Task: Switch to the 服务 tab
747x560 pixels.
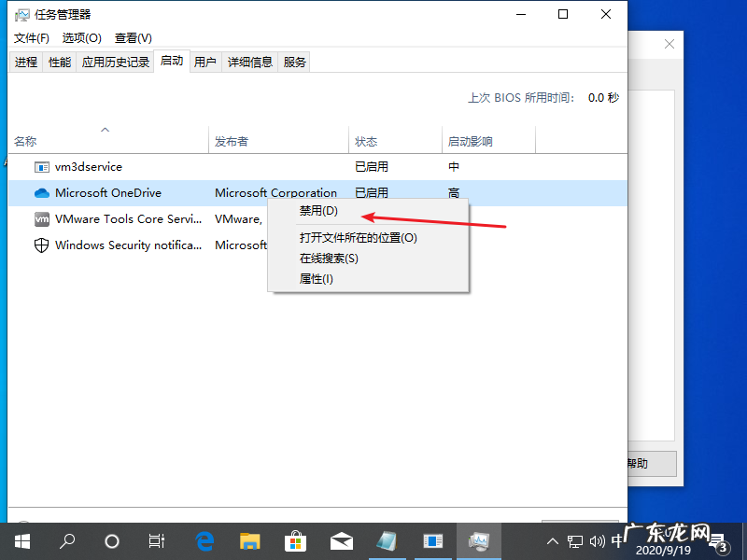Action: (x=293, y=62)
